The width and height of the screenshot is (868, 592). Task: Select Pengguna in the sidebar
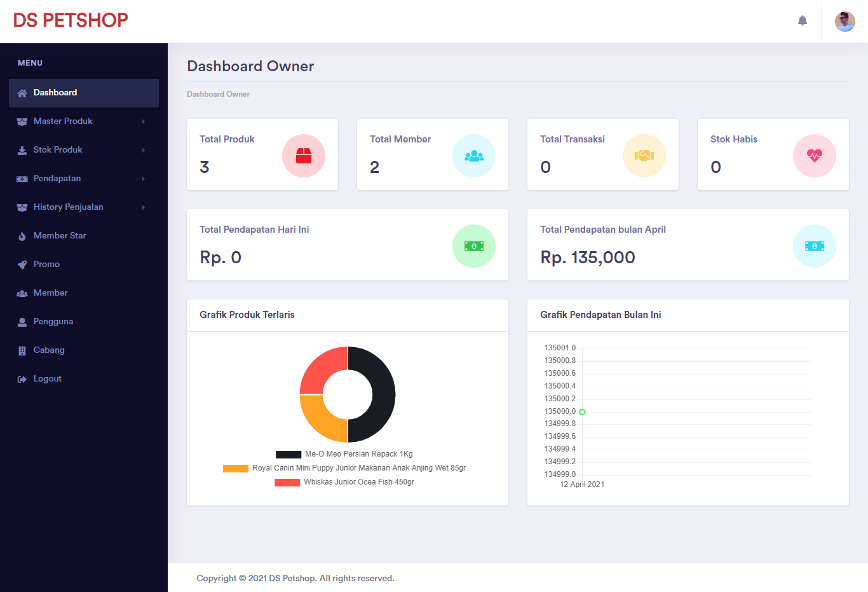[53, 321]
